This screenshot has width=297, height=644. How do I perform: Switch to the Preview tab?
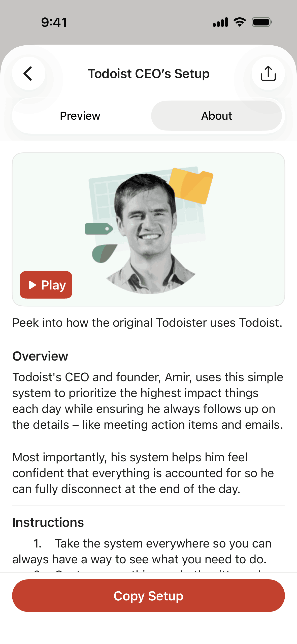coord(80,116)
